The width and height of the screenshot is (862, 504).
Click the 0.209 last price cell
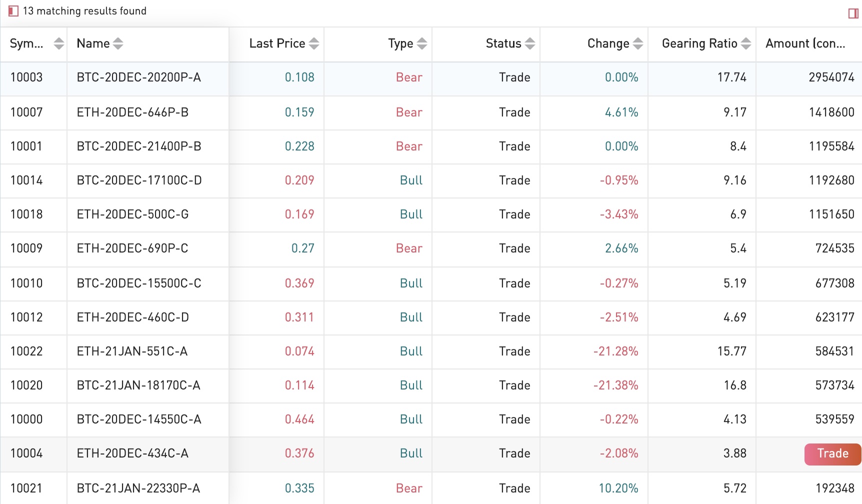299,180
